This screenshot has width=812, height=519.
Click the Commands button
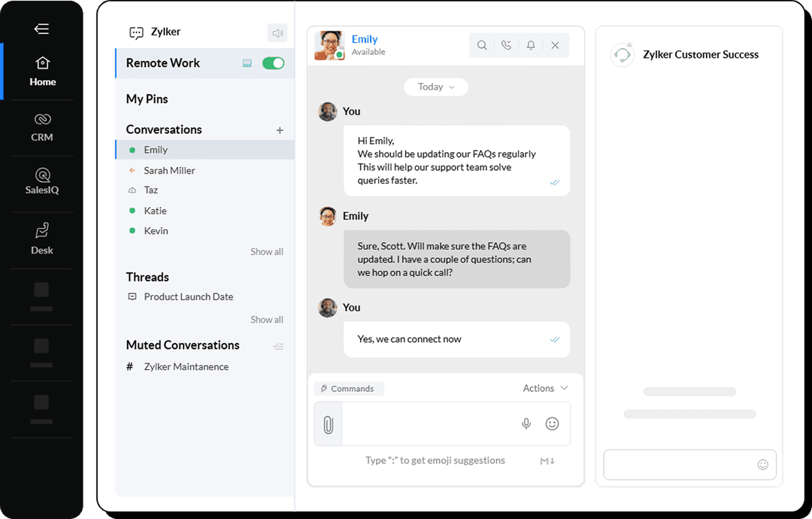click(x=349, y=388)
